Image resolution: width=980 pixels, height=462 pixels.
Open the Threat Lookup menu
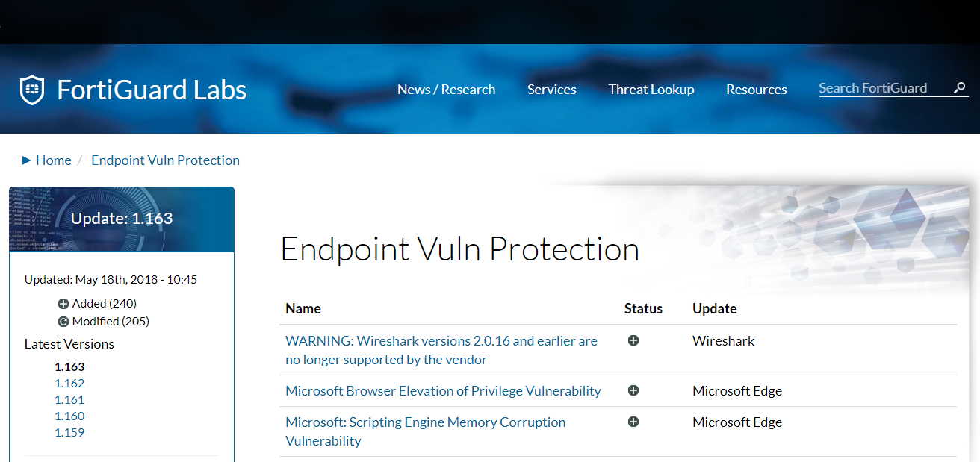(651, 90)
